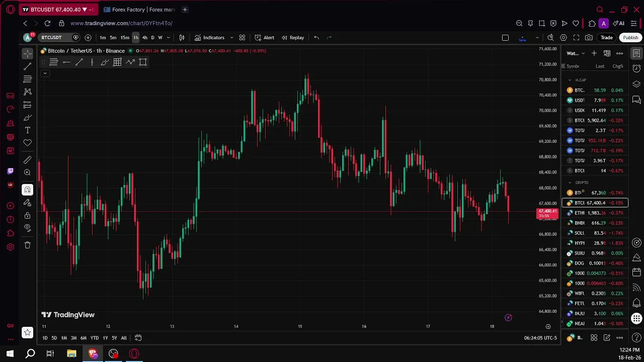Collapse the CRYPTO watchlist section

click(570, 183)
